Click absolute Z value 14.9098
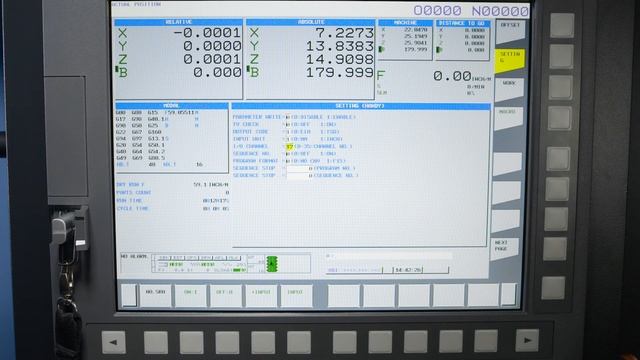 (x=340, y=59)
